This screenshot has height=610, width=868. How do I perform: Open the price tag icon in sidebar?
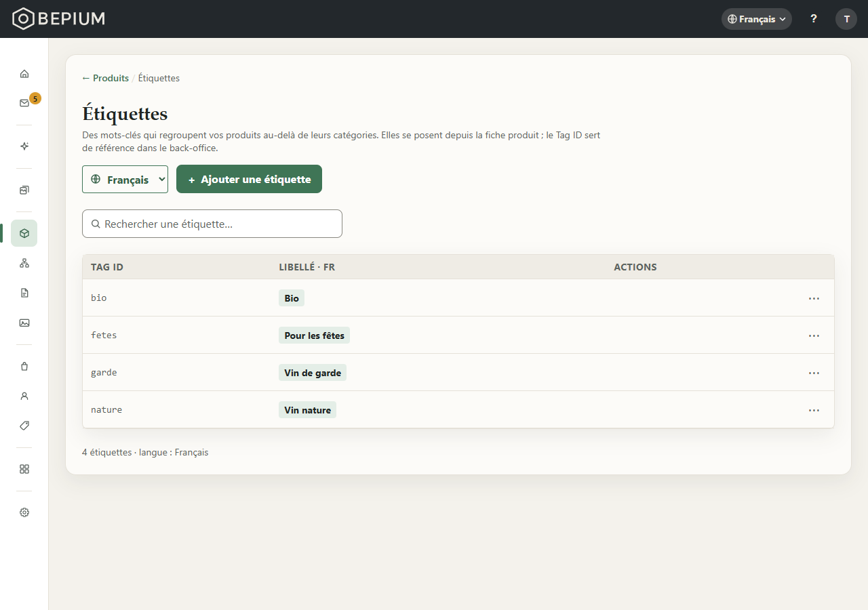pyautogui.click(x=24, y=426)
